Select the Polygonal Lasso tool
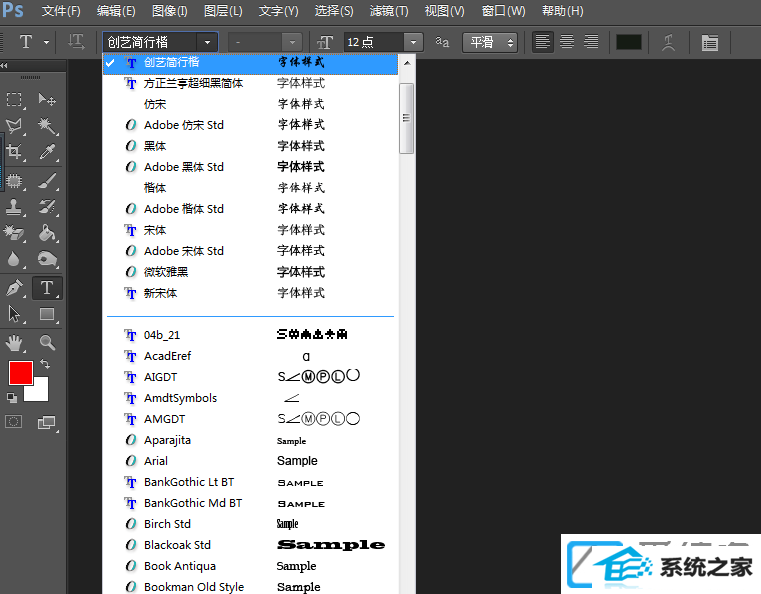 (15, 126)
